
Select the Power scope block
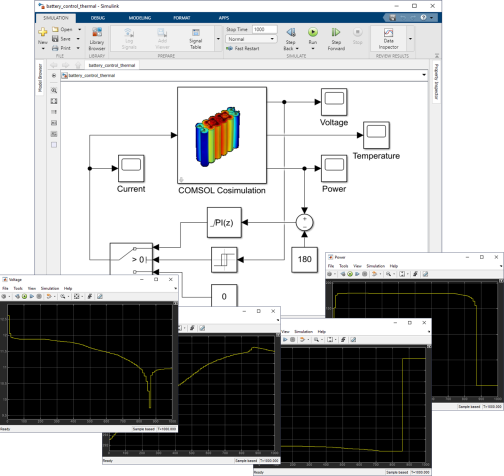[x=334, y=169]
